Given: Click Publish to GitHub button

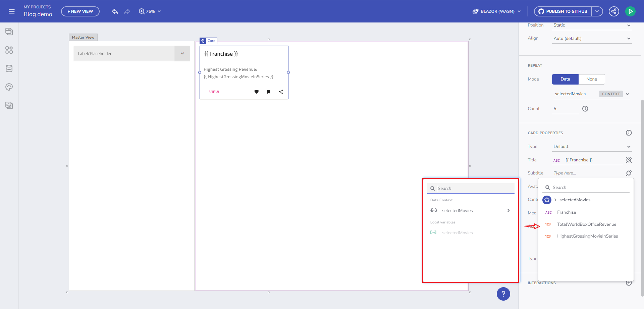Looking at the screenshot, I should pos(562,11).
